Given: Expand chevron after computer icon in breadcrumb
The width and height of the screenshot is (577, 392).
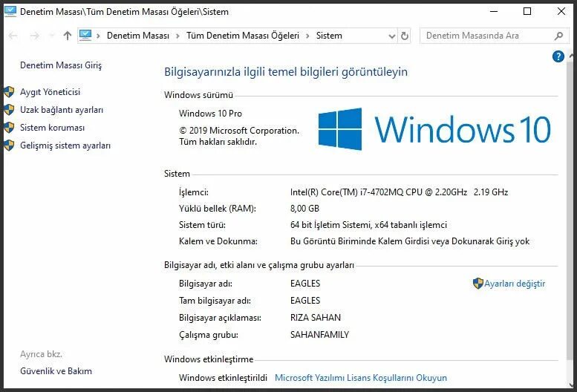Looking at the screenshot, I should click(98, 36).
